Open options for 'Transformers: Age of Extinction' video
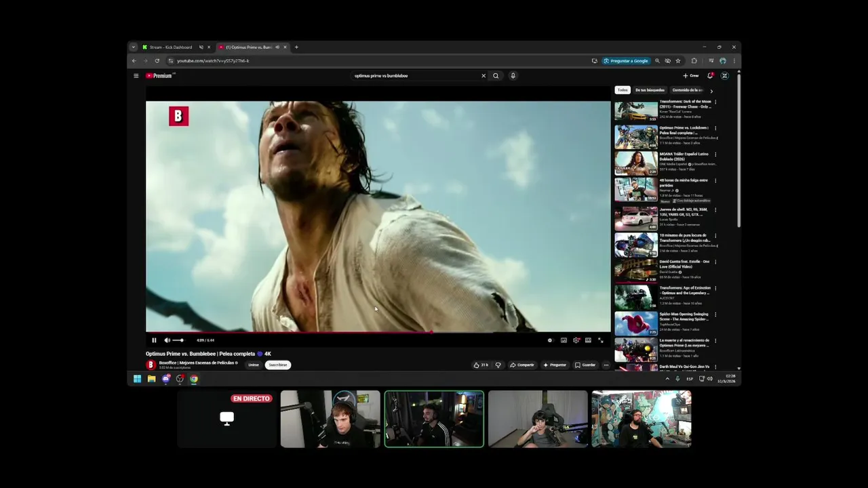The height and width of the screenshot is (488, 868). point(715,288)
